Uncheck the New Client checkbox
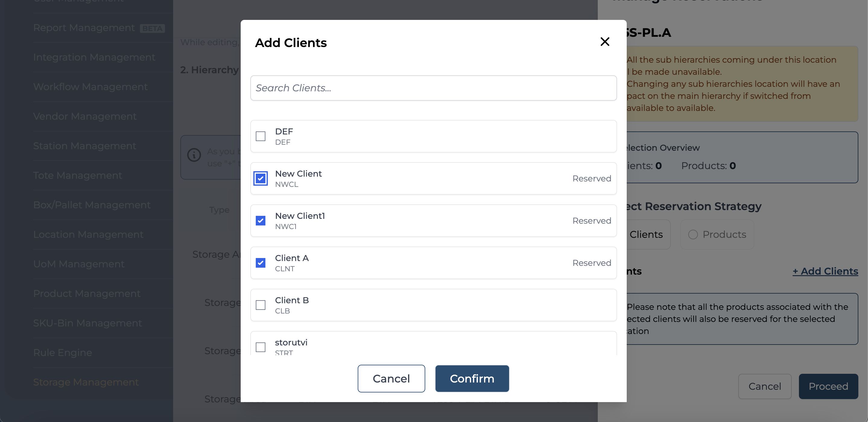 click(x=261, y=178)
